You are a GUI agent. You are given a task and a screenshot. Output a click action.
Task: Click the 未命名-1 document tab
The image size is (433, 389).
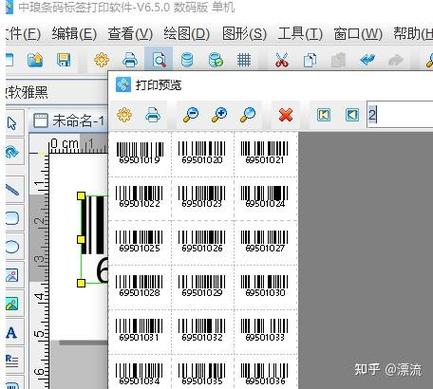(x=69, y=120)
